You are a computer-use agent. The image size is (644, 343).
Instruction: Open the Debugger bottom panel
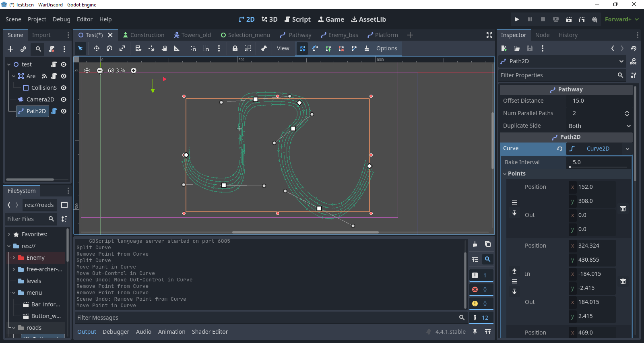116,332
